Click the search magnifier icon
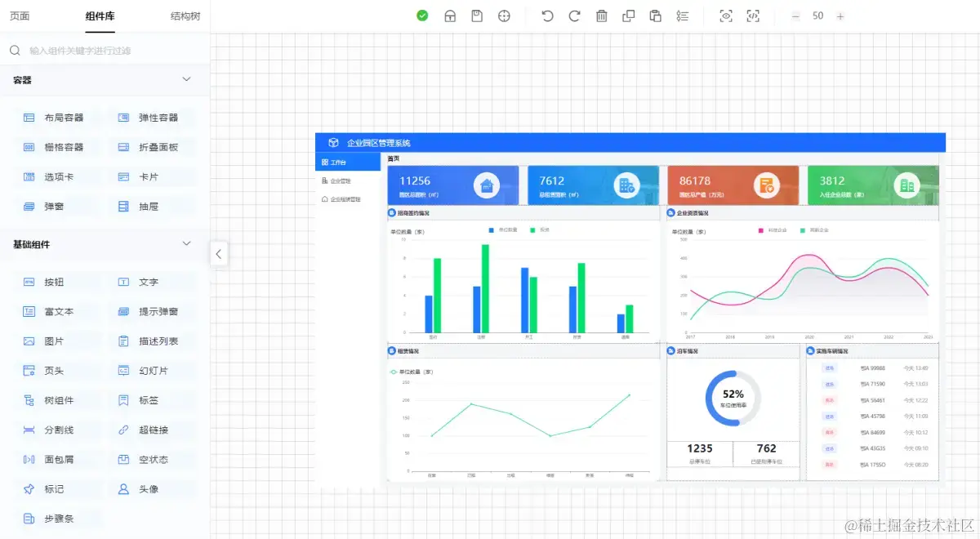 tap(15, 51)
